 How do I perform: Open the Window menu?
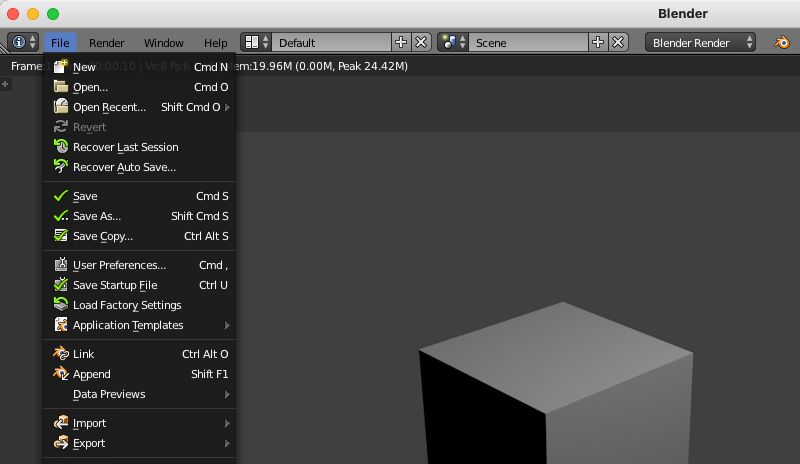point(163,43)
